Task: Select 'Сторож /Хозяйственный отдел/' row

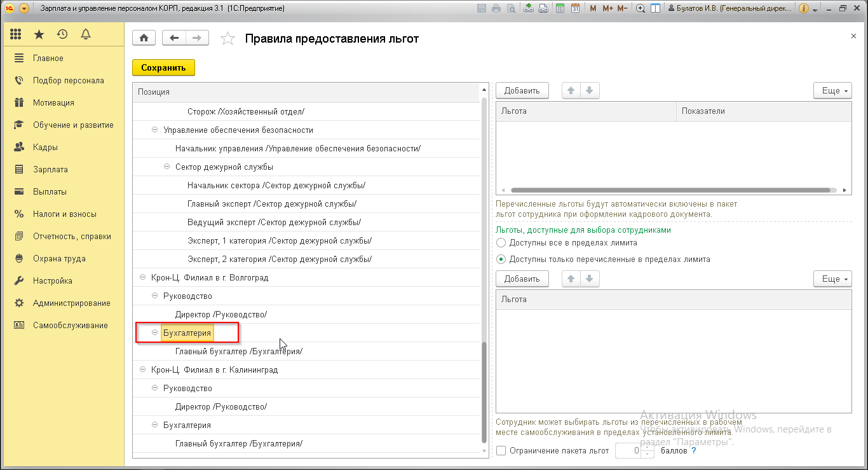Action: click(x=306, y=111)
